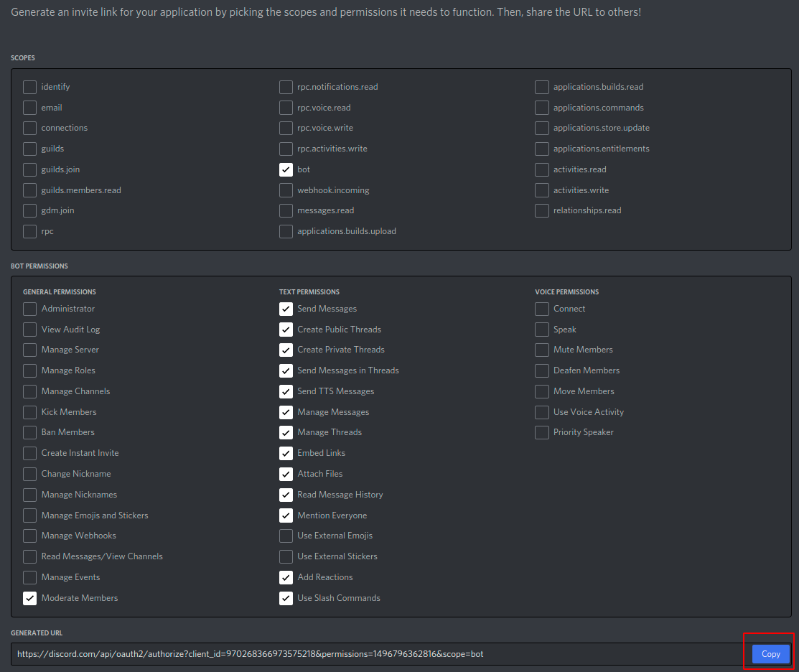The image size is (799, 672).
Task: Enable the Administrator permission checkbox
Action: (29, 309)
